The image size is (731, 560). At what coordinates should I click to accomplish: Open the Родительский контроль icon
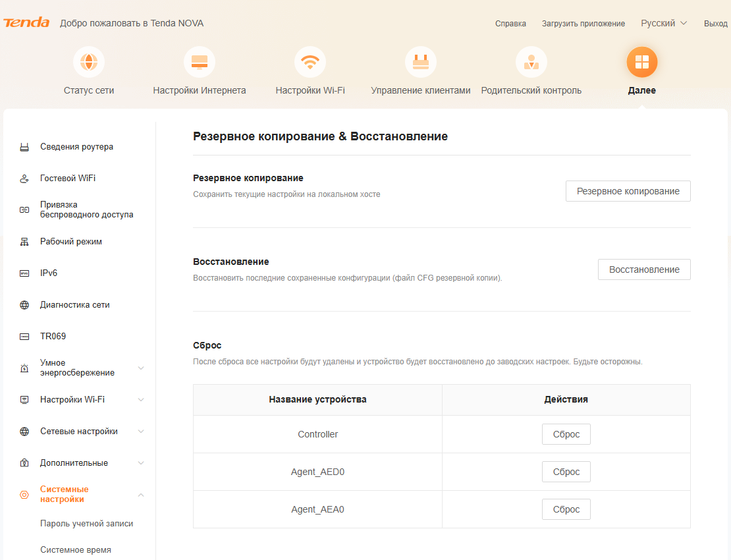(x=531, y=61)
